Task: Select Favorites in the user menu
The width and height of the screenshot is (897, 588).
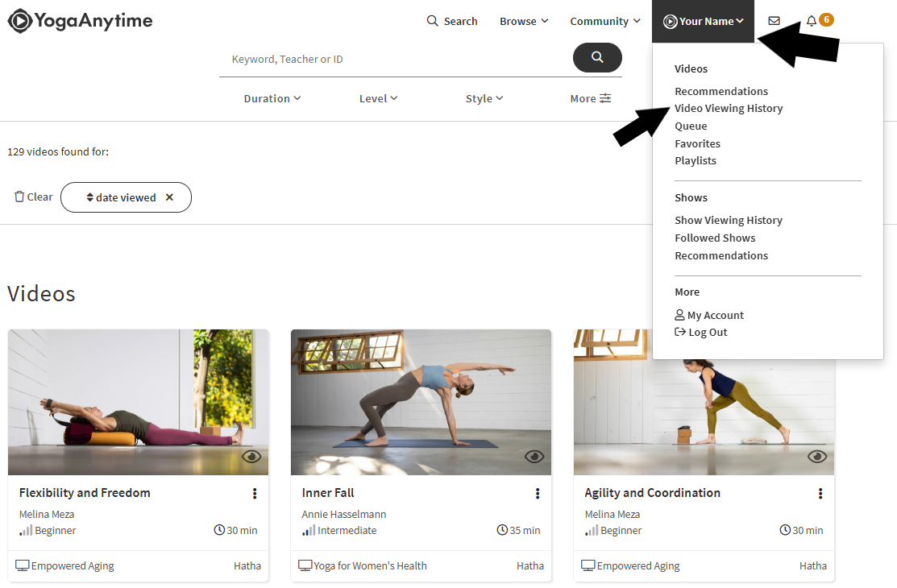Action: pyautogui.click(x=697, y=143)
